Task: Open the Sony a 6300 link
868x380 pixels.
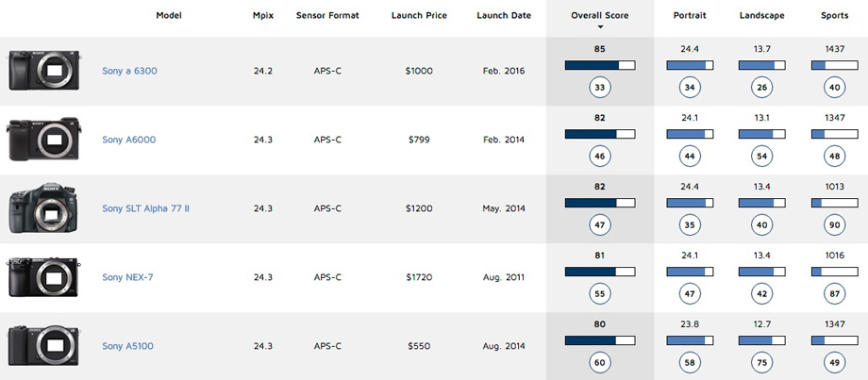Action: coord(129,71)
